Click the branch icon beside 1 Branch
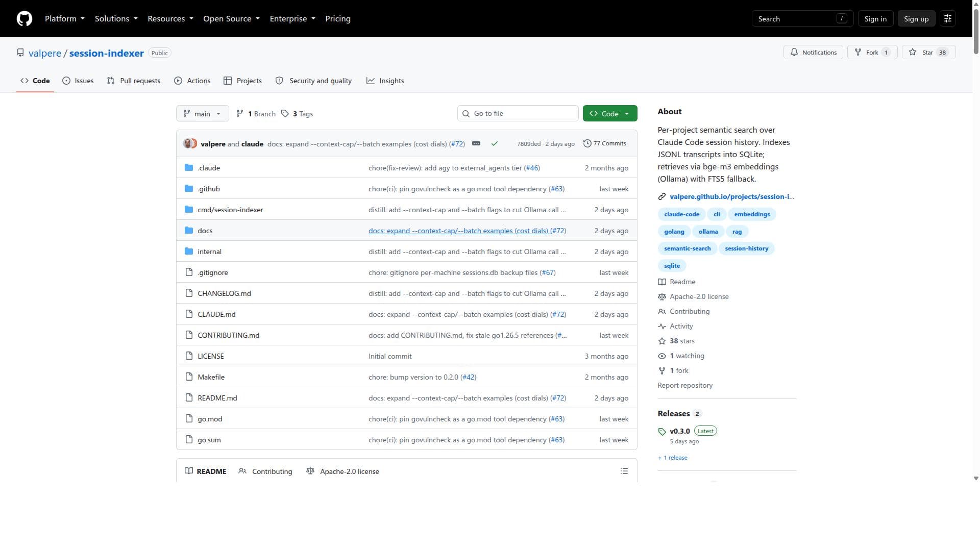The width and height of the screenshot is (980, 551). tap(240, 114)
